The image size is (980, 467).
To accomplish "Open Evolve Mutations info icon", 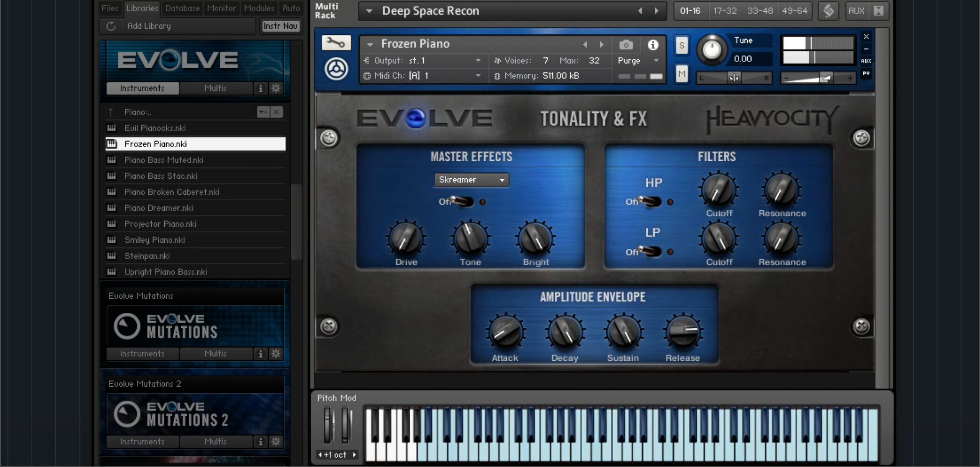I will tap(260, 354).
